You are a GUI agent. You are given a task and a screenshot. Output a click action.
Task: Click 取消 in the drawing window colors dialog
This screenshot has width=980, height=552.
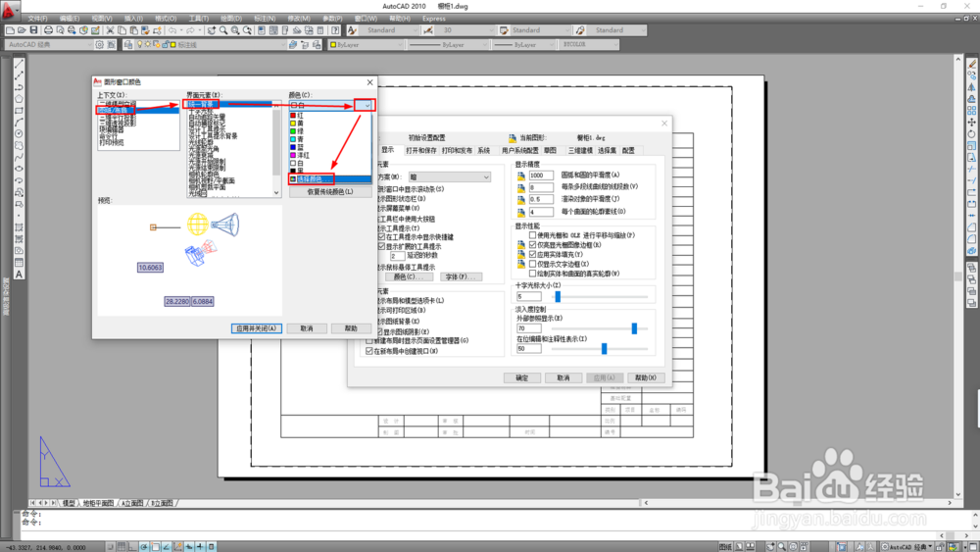pos(306,328)
